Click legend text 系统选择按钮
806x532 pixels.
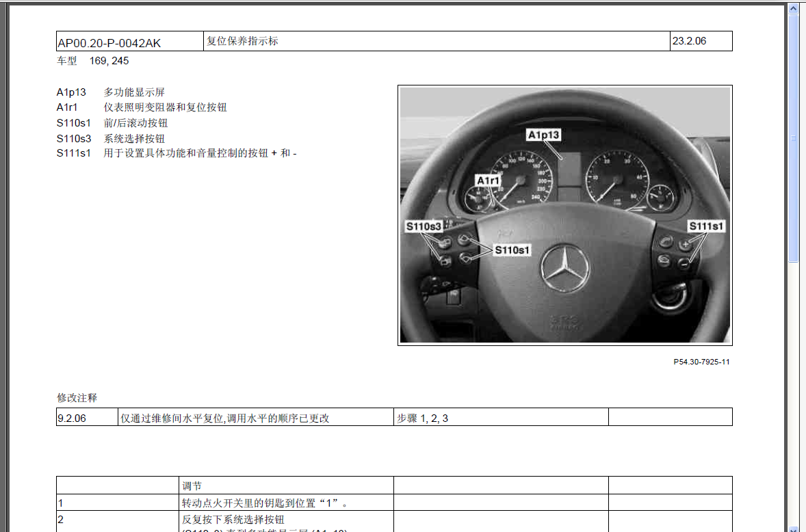[134, 138]
